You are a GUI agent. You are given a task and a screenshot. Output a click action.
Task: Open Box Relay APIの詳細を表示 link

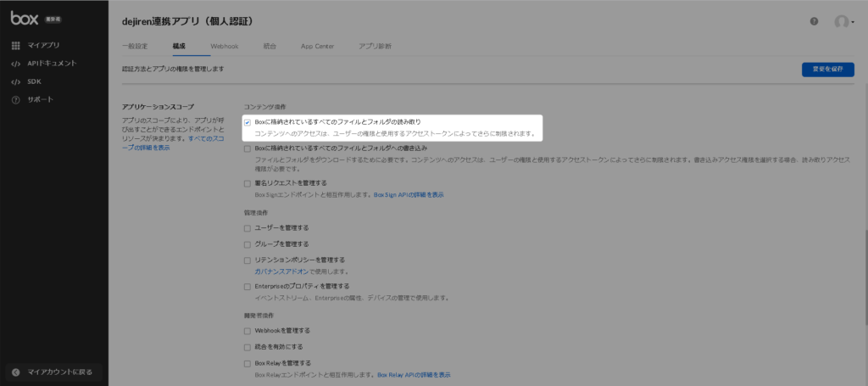pos(414,375)
